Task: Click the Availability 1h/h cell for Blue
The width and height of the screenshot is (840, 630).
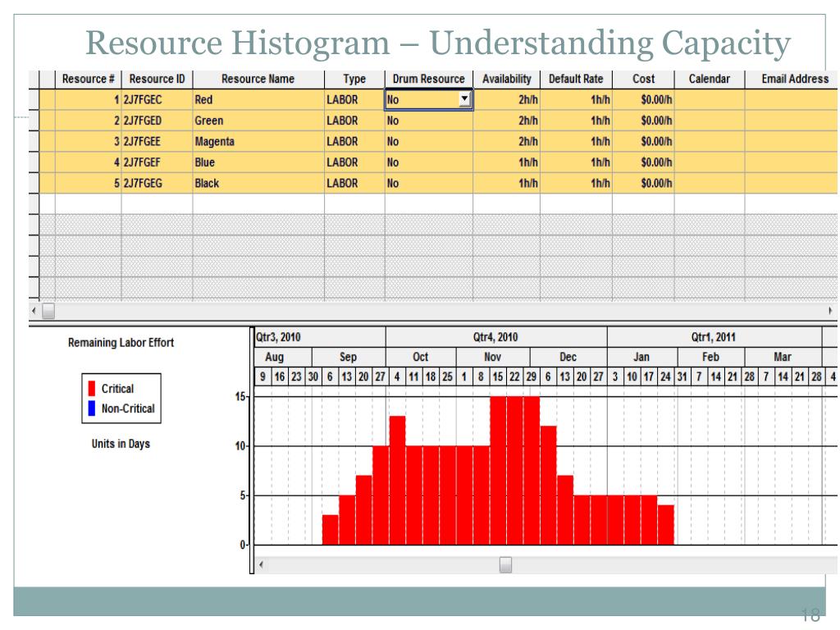Action: pos(506,162)
